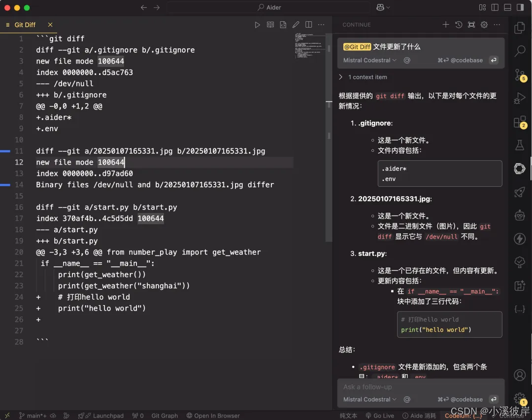Close the Git Diff tab
The image size is (532, 420).
tap(50, 25)
